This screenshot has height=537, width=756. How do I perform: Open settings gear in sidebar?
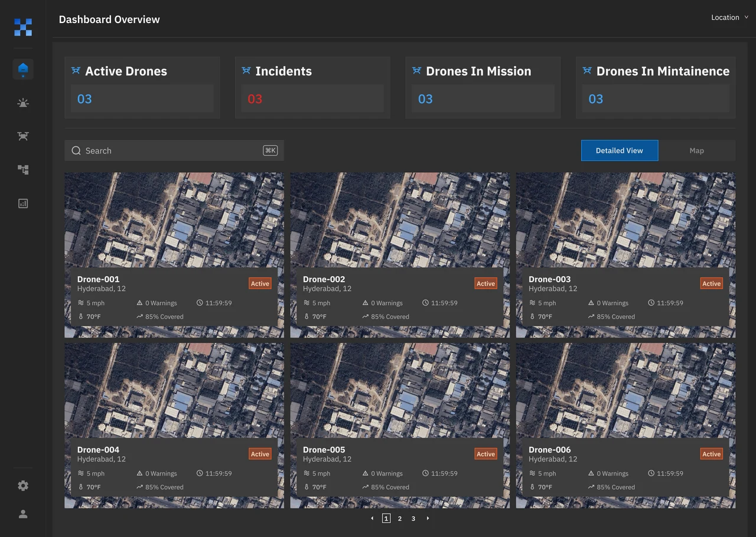23,486
